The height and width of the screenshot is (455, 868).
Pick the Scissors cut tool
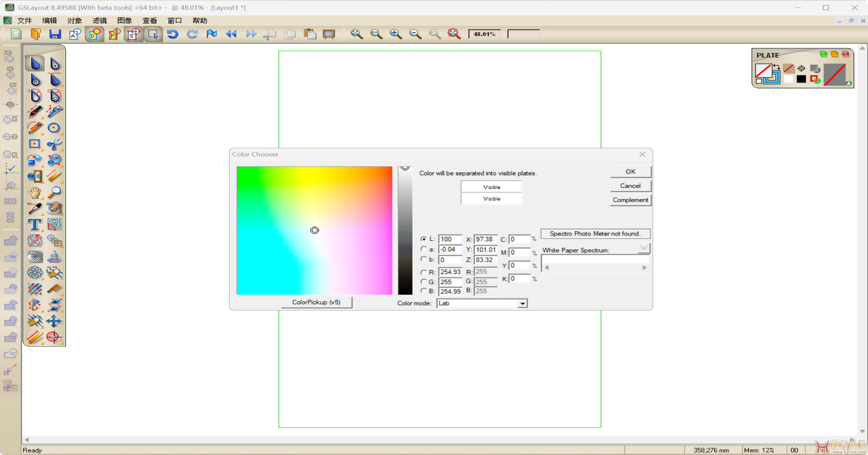click(x=54, y=144)
